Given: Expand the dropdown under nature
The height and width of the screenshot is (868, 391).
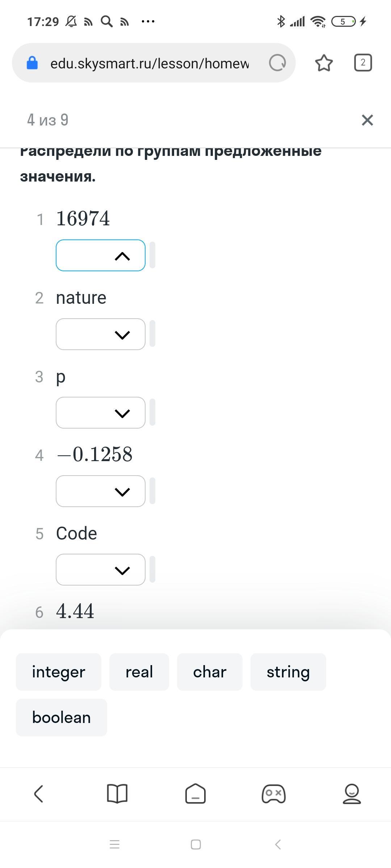Looking at the screenshot, I should coord(101,334).
